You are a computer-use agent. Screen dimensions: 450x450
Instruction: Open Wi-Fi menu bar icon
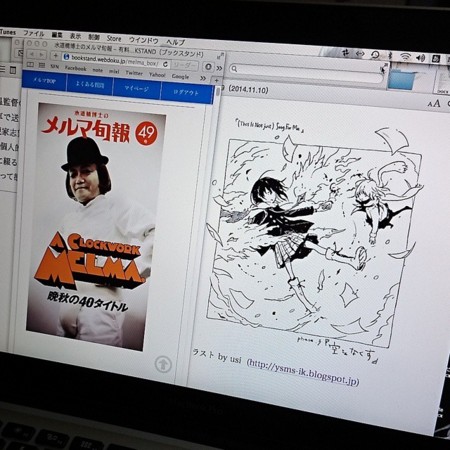405,57
